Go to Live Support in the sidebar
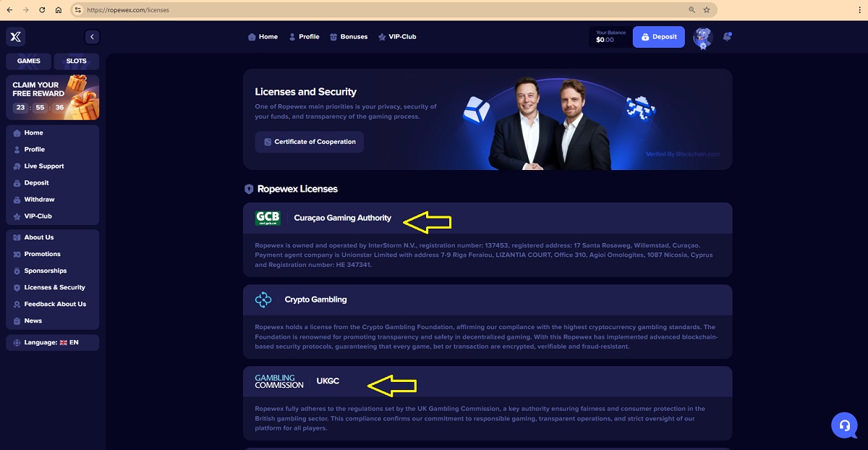 coord(43,166)
